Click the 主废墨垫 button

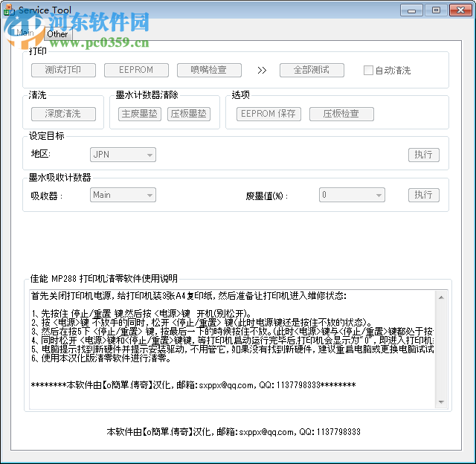coord(140,114)
